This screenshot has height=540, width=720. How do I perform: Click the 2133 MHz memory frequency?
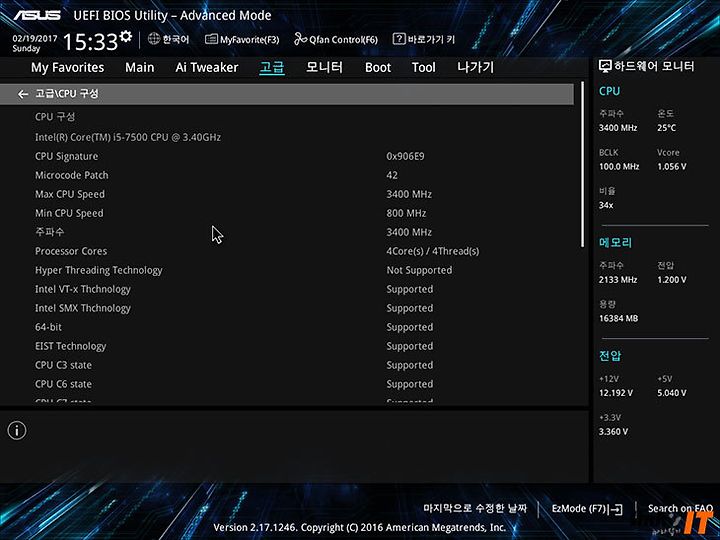(x=618, y=279)
